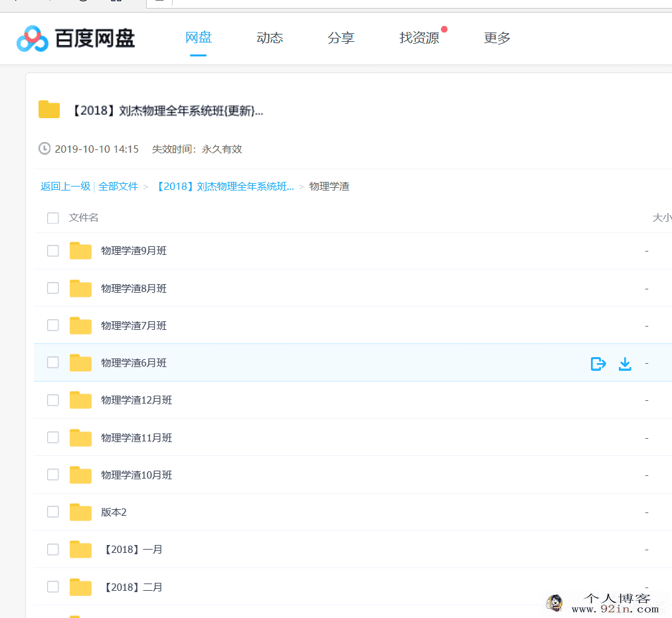Click folder icon of 物理学渣10月班
672x618 pixels.
(80, 475)
